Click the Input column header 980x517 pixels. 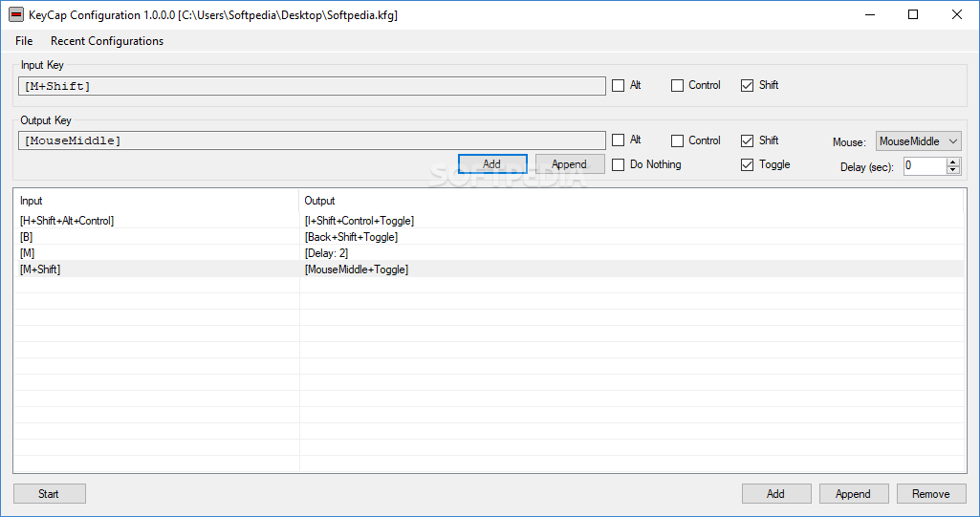pyautogui.click(x=156, y=201)
